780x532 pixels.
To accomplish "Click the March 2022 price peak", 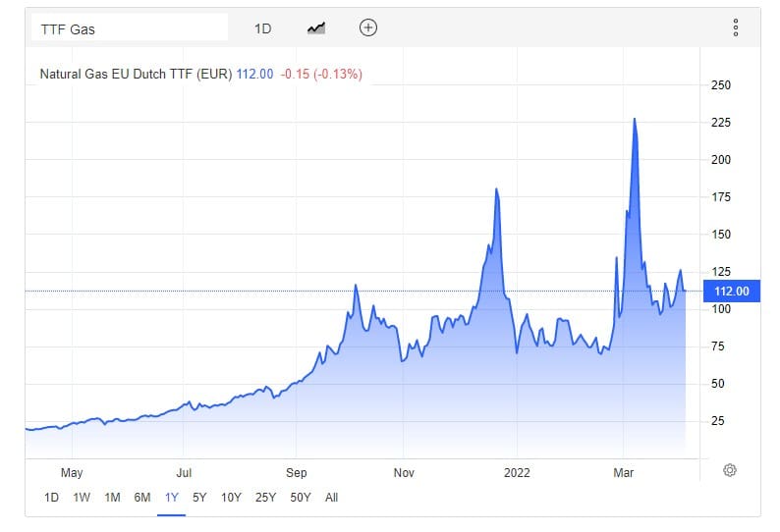I will 635,119.
